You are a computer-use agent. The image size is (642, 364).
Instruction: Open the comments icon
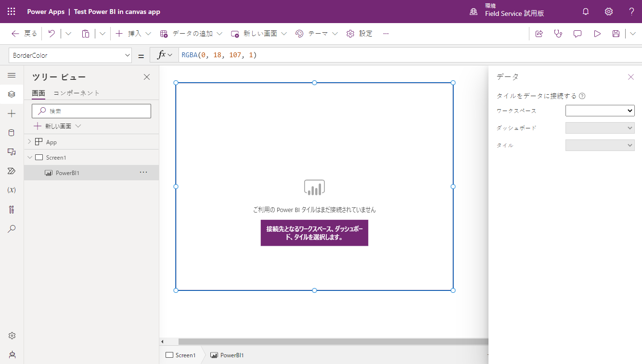(x=578, y=34)
